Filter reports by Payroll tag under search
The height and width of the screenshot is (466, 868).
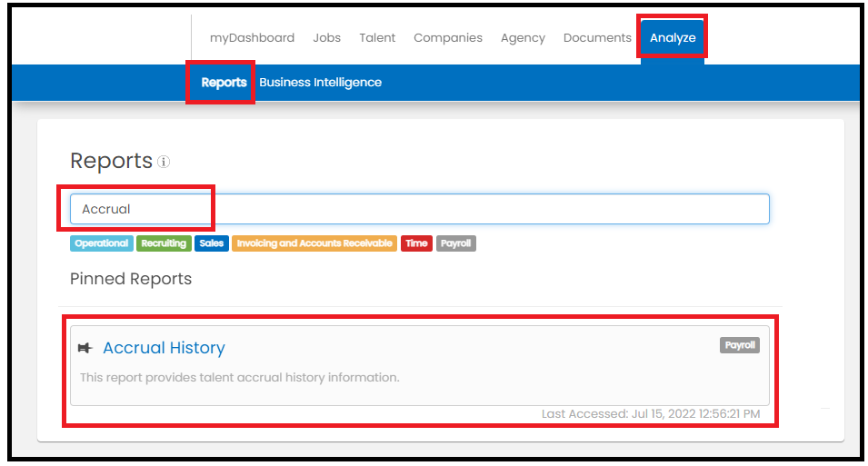tap(455, 243)
